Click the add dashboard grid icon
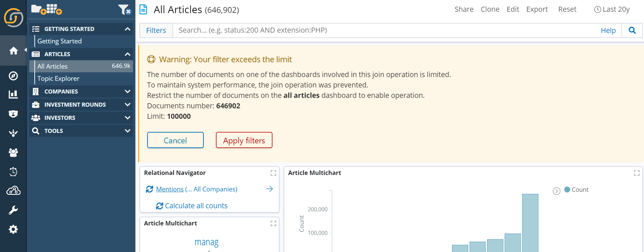Viewport: 644px width, 252px height. coord(54,9)
